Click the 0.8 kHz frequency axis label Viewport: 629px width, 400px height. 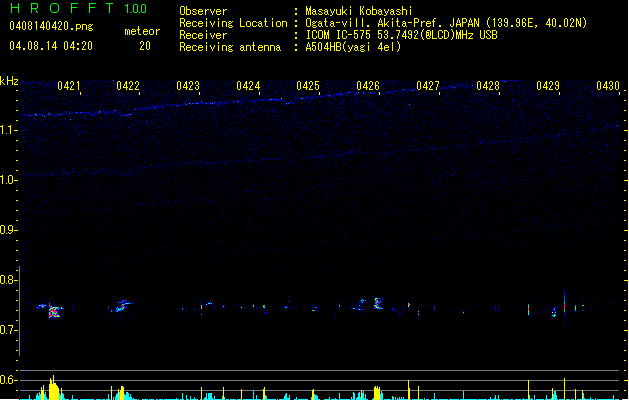(x=8, y=280)
